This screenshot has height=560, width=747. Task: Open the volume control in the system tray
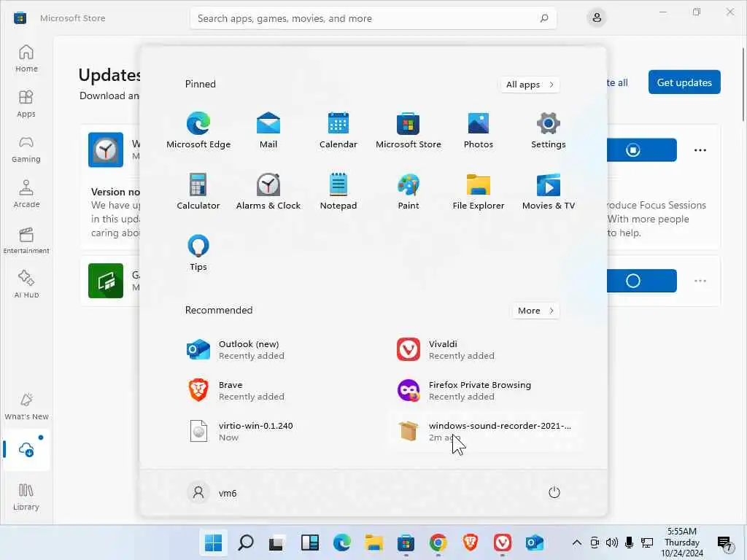pyautogui.click(x=612, y=542)
